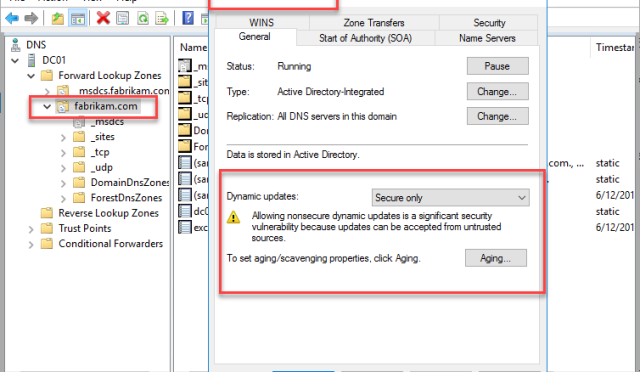Open the Properties toolbar icon
The image size is (640, 372).
pyautogui.click(x=122, y=18)
